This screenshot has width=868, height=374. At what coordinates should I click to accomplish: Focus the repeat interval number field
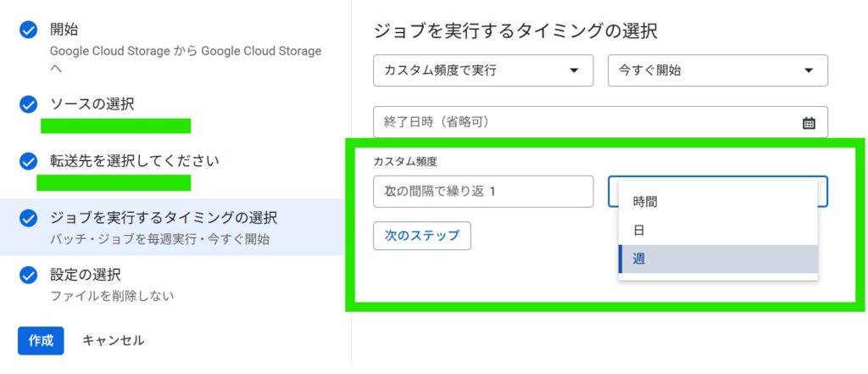[x=483, y=192]
